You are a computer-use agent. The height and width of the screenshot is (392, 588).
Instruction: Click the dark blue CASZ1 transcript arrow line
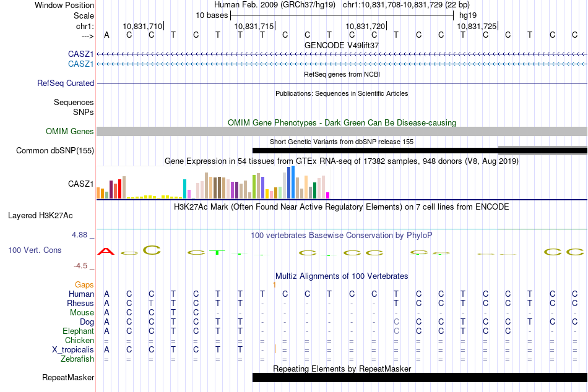pos(342,54)
